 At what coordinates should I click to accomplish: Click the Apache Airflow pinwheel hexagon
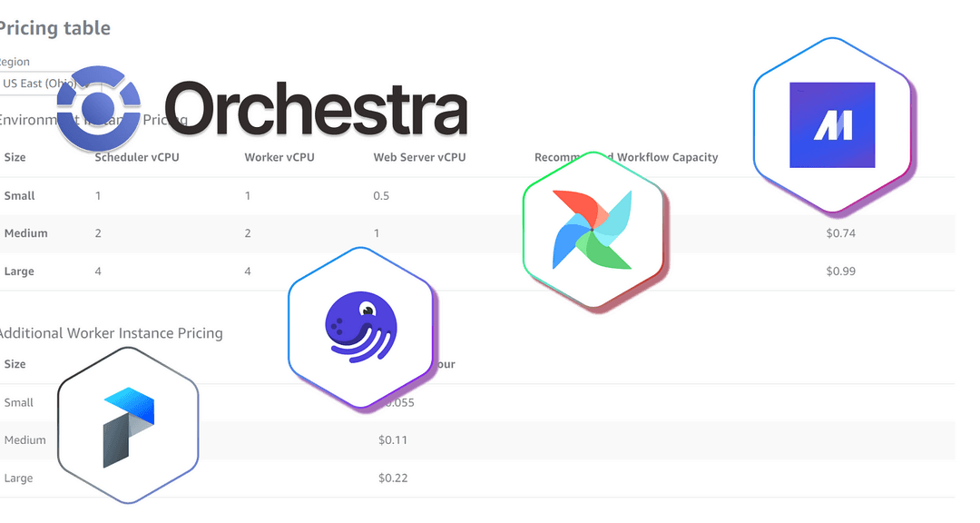pyautogui.click(x=593, y=231)
